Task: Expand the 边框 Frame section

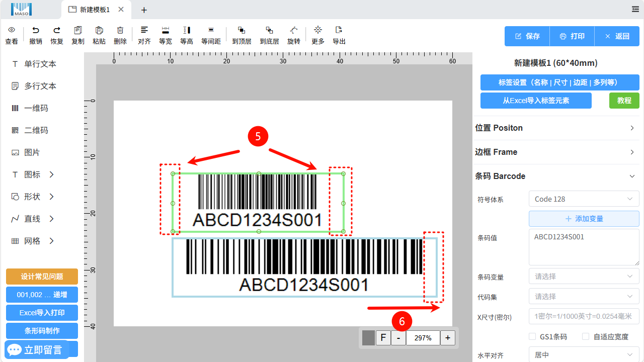Action: [556, 152]
